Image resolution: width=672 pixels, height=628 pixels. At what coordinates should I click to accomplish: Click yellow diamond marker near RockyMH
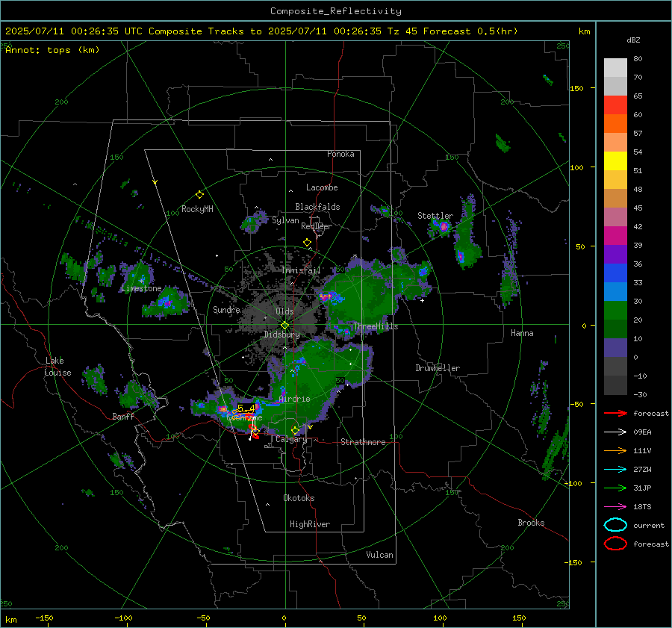(x=199, y=195)
